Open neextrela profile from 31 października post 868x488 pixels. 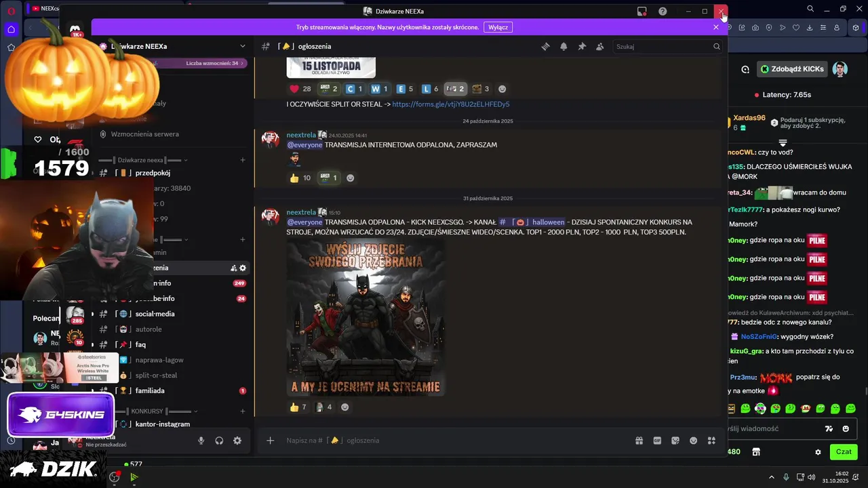(301, 212)
